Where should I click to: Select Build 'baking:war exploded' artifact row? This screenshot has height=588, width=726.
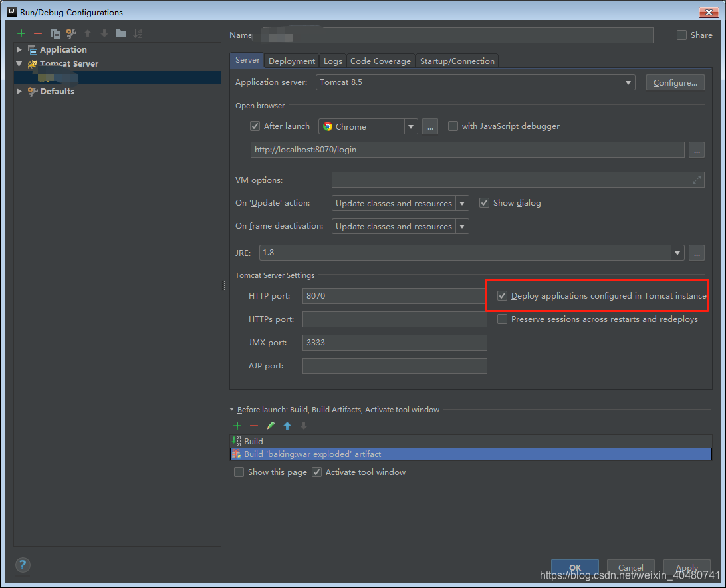(x=471, y=454)
